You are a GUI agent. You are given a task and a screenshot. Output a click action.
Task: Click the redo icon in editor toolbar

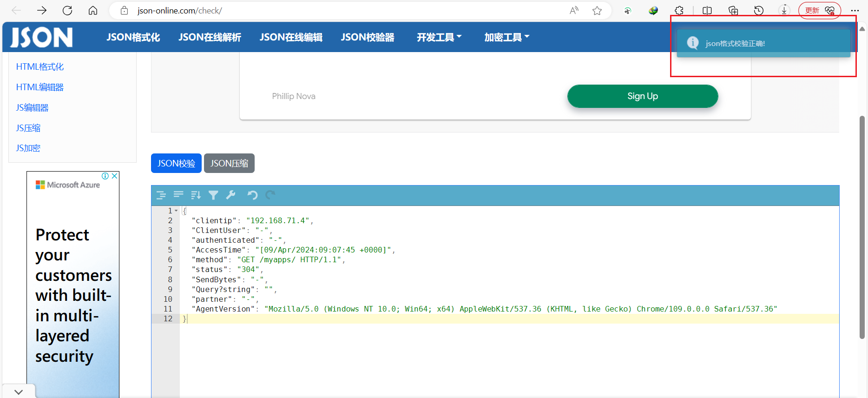[x=270, y=195]
